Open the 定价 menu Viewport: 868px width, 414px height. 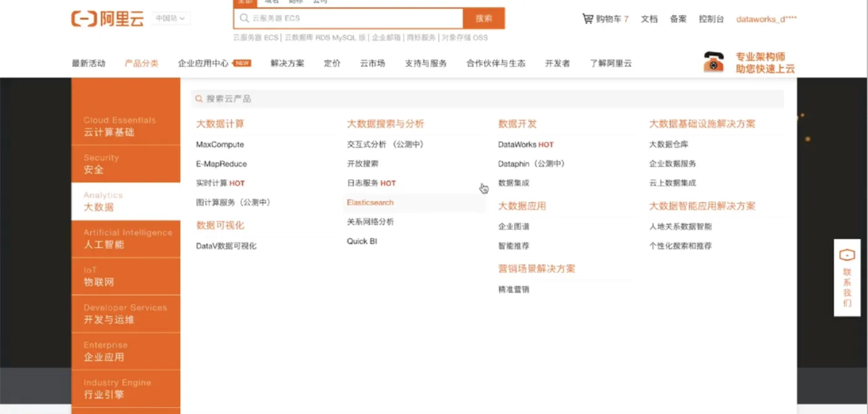(x=332, y=63)
